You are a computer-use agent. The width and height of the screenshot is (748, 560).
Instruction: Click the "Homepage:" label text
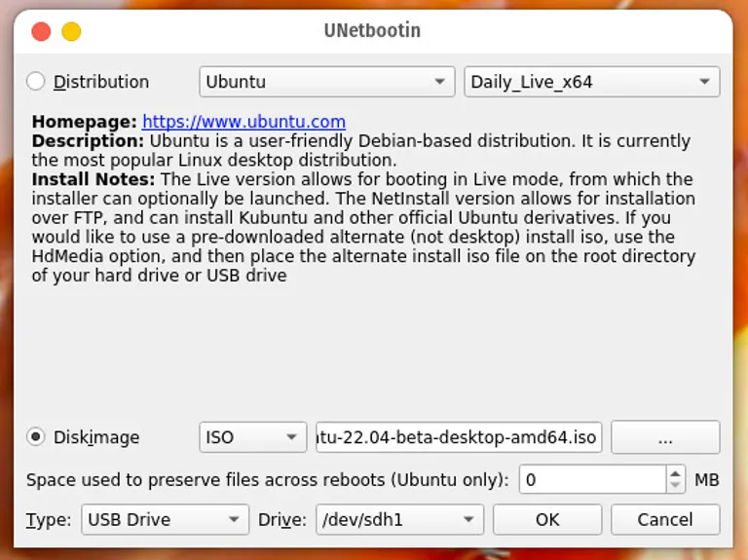click(x=85, y=122)
